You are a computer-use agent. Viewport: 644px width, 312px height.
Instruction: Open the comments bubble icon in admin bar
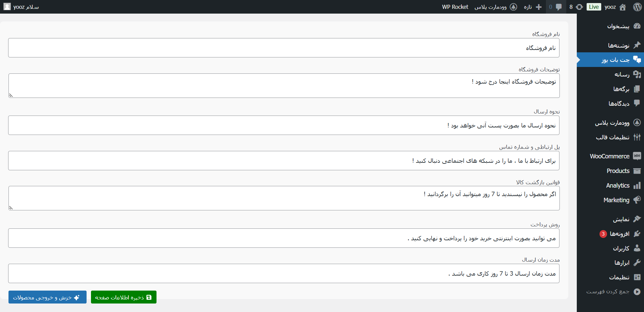tap(559, 7)
